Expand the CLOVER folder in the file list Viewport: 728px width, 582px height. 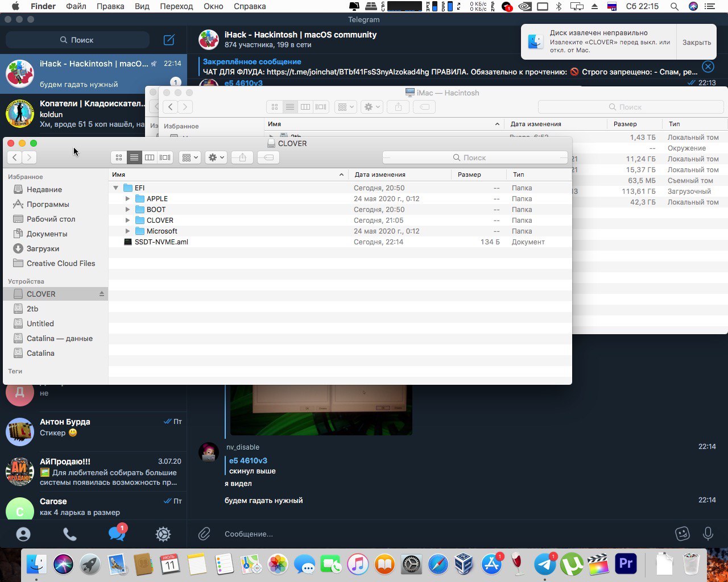click(128, 220)
